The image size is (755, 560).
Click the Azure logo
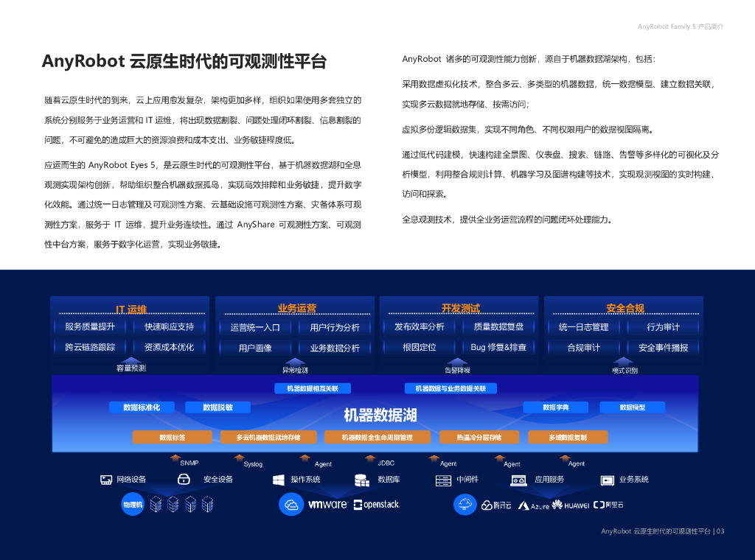point(534,505)
